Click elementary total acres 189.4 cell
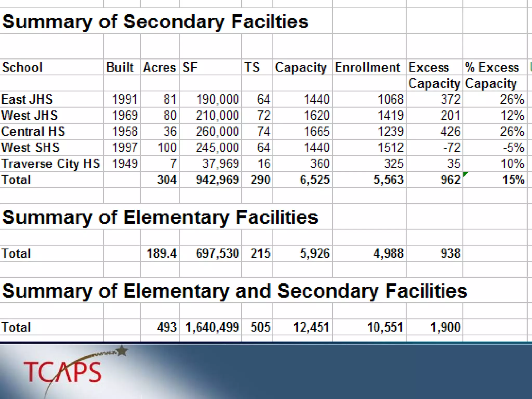 pos(162,254)
